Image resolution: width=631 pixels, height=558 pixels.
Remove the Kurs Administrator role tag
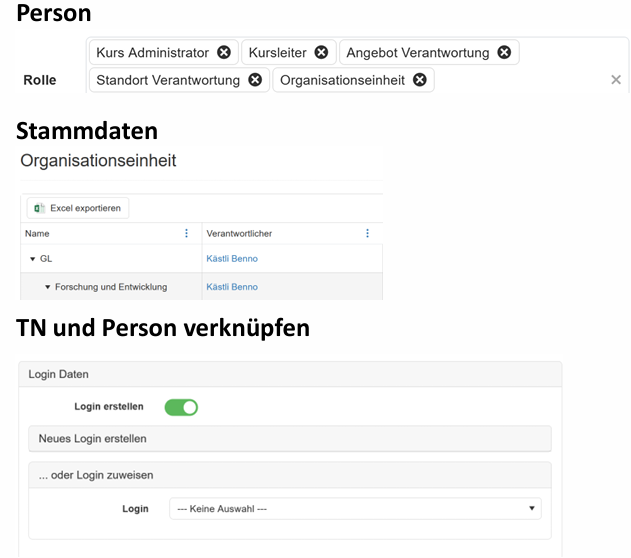pos(224,53)
